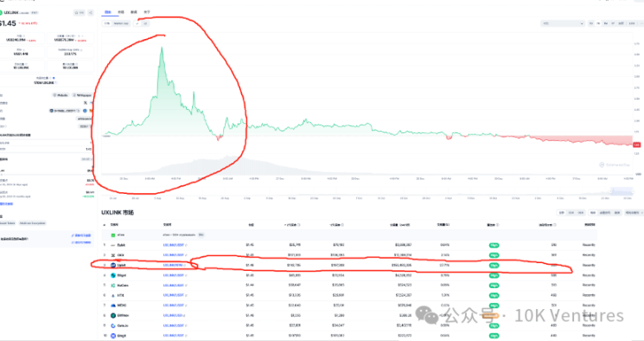Select the 1M chart time range

[606, 23]
